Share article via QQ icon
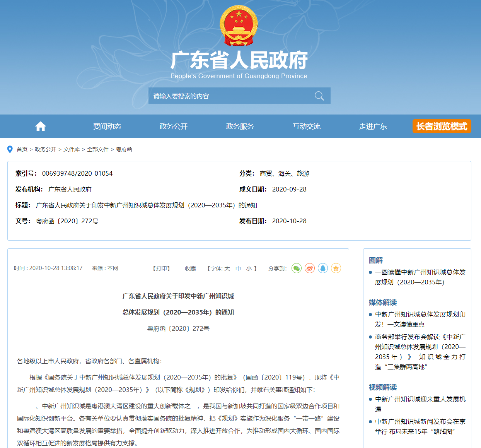Image resolution: width=481 pixels, height=448 pixels. pyautogui.click(x=323, y=268)
